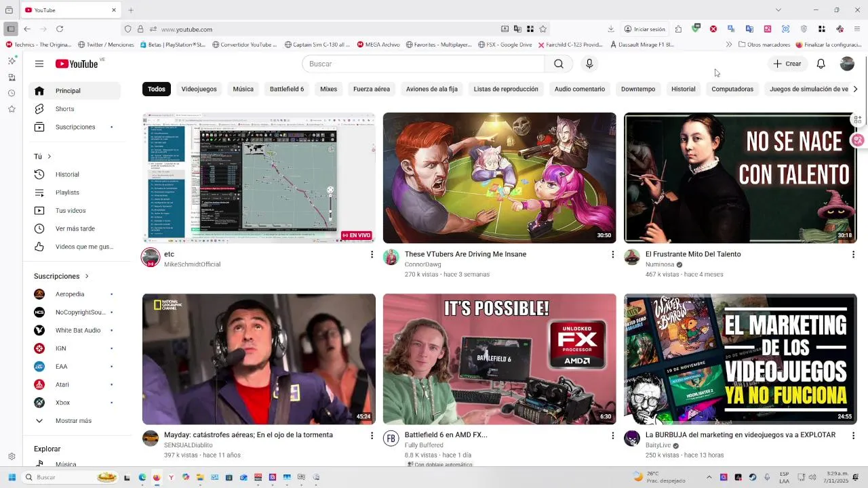Open Ver más tarde in the sidebar
Viewport: 868px width, 488px height.
tap(75, 229)
